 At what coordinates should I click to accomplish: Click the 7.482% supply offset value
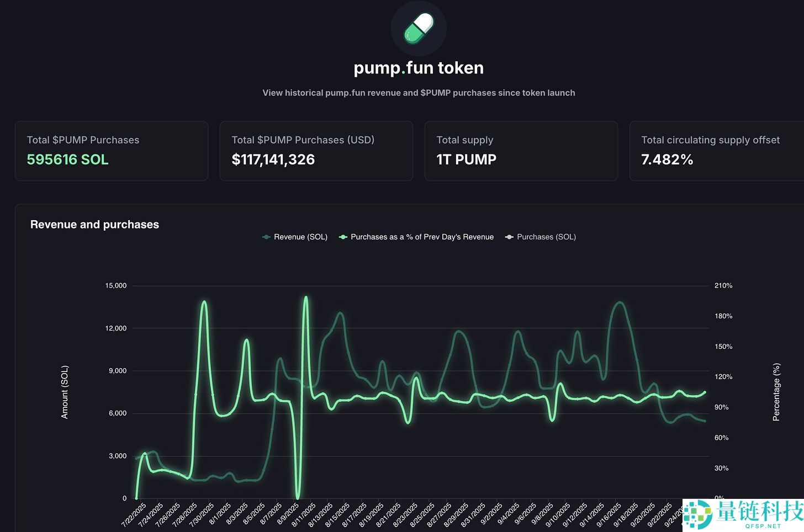point(667,159)
